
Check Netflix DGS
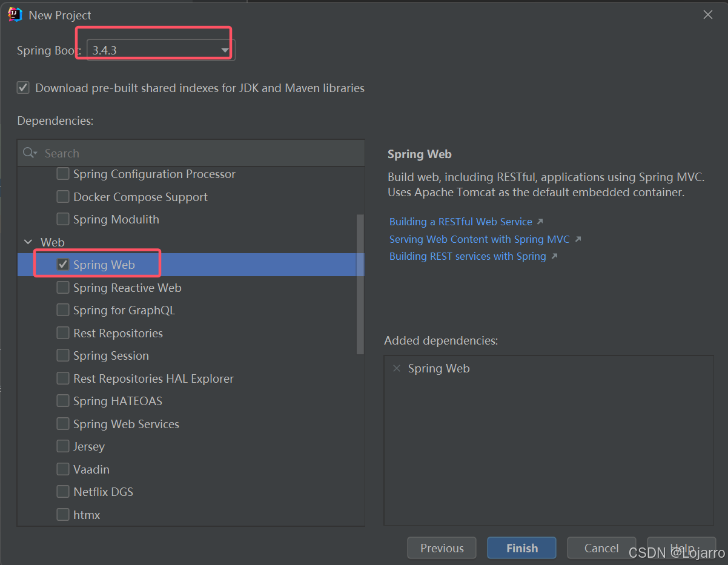(62, 492)
